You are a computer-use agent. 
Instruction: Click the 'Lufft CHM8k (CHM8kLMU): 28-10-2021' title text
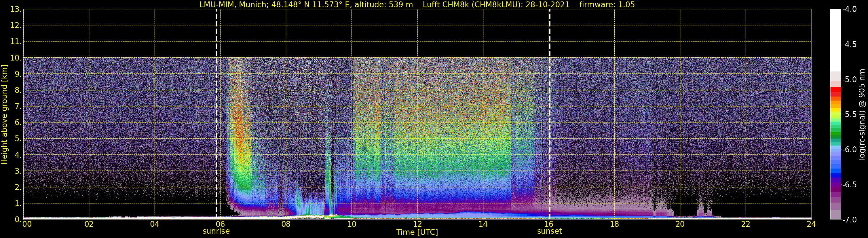496,5
